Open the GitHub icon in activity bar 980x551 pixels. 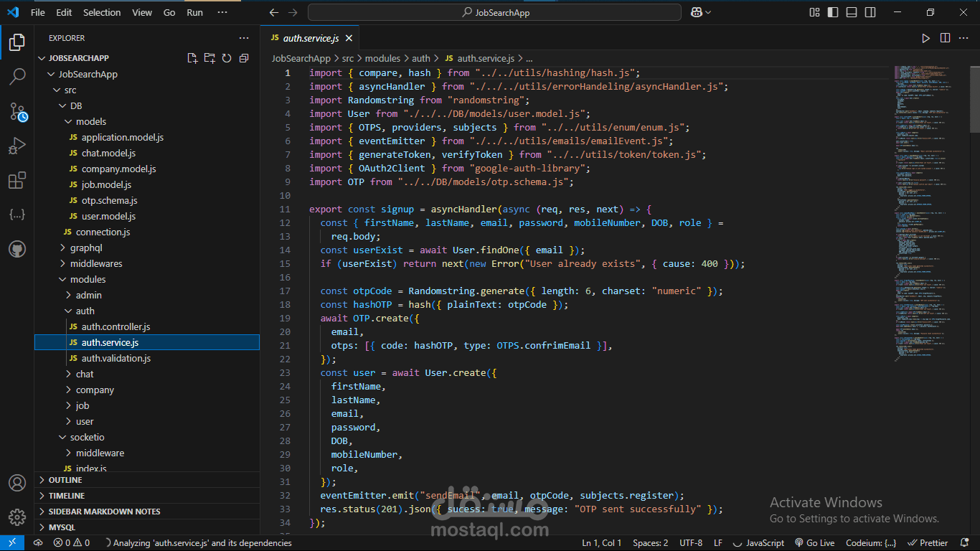point(17,250)
